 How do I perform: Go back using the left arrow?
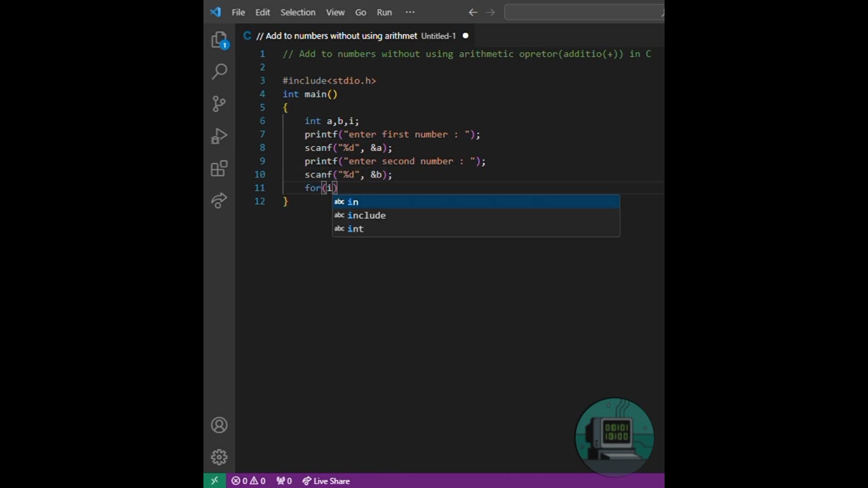pos(473,12)
